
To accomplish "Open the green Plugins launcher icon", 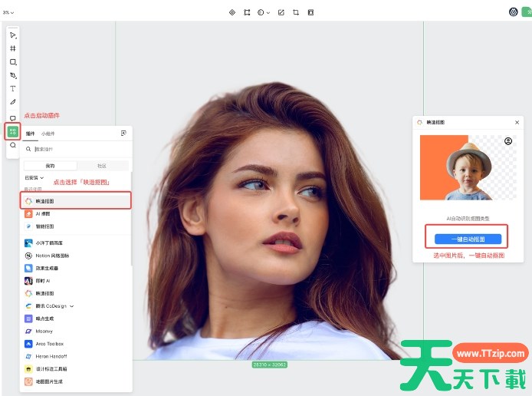I will pos(12,131).
